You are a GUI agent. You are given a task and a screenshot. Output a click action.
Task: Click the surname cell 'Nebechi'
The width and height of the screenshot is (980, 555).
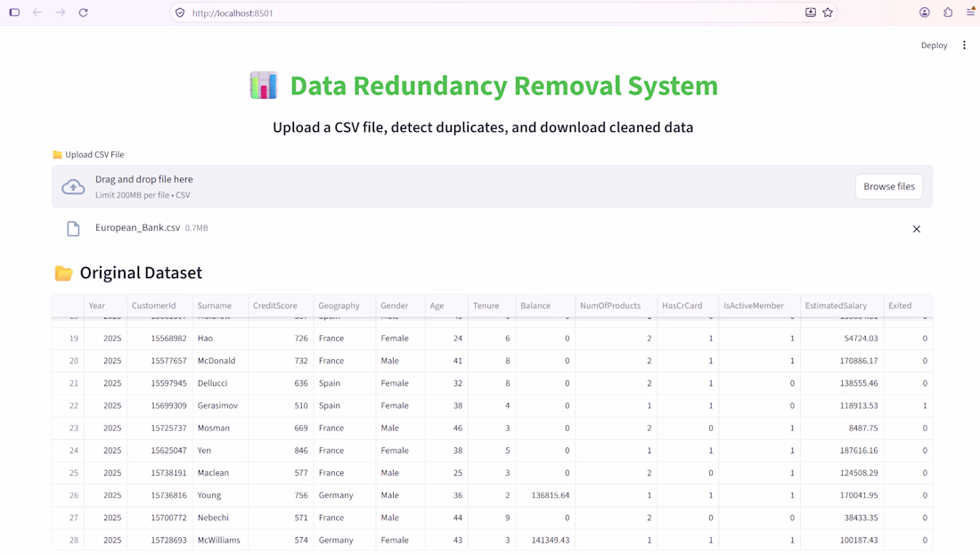click(221, 518)
